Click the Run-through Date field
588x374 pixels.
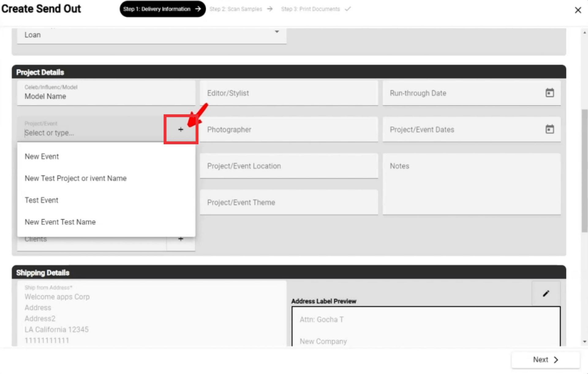pos(472,93)
